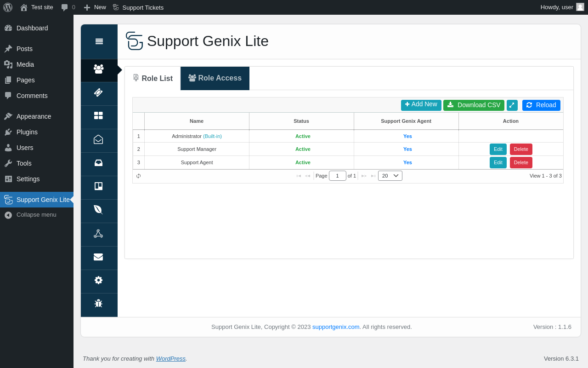Click the WordPress logo in the admin bar
Viewport: 588px width, 368px height.
(8, 7)
